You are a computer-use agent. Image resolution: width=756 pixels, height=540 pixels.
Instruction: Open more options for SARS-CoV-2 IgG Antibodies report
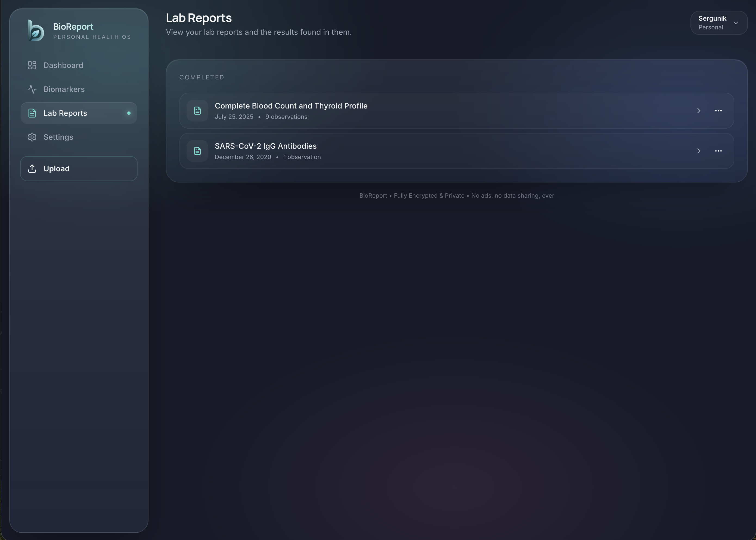718,151
